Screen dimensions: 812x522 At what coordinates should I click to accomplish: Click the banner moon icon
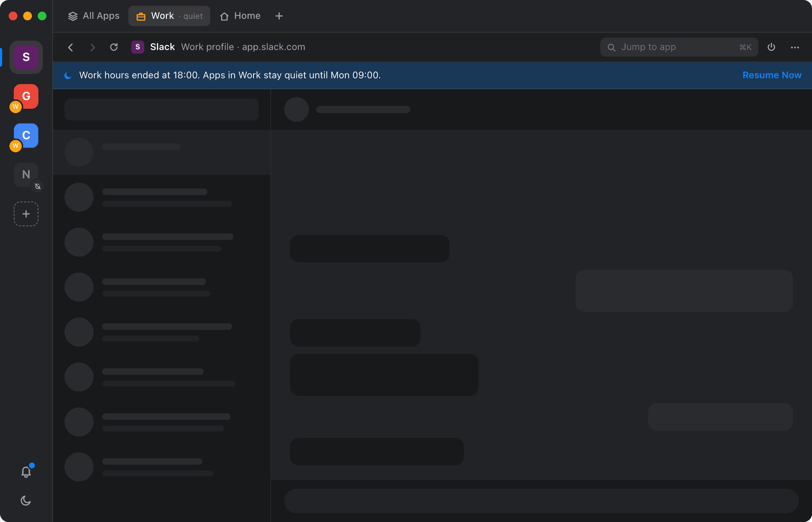(68, 75)
